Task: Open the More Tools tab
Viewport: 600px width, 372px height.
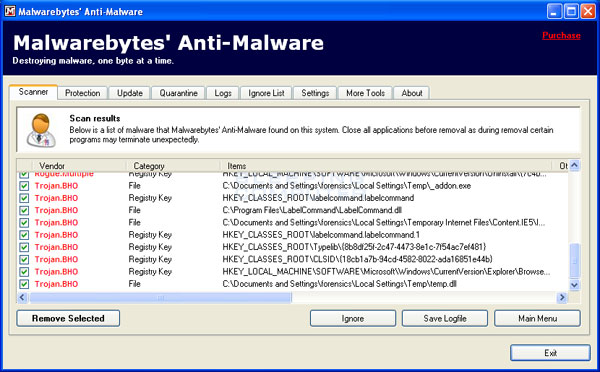Action: point(365,93)
